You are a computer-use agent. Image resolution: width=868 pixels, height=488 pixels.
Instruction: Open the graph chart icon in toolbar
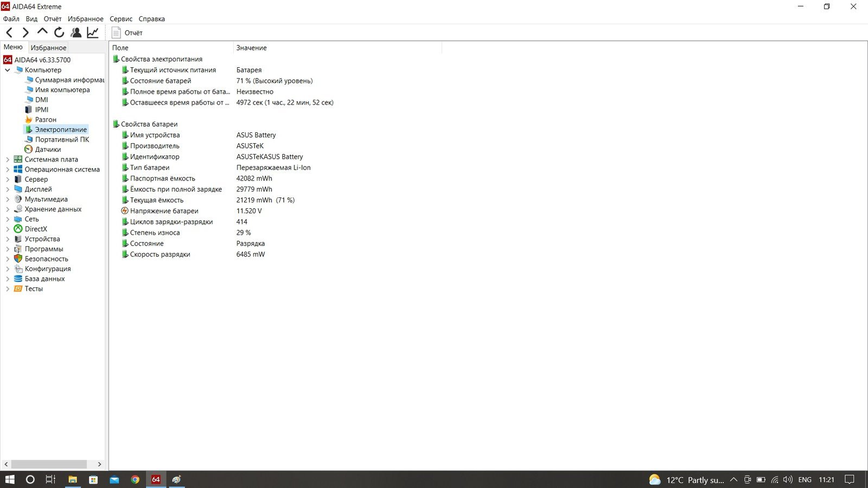coord(93,33)
